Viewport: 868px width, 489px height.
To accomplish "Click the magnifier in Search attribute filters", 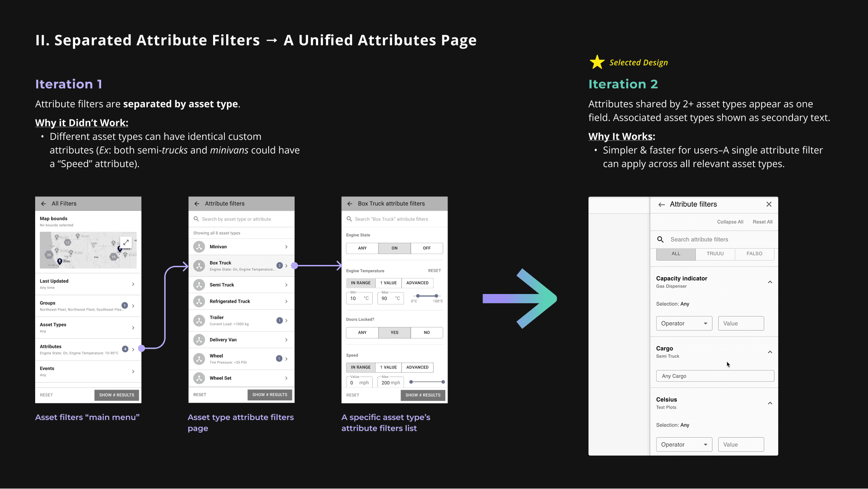I will point(660,239).
